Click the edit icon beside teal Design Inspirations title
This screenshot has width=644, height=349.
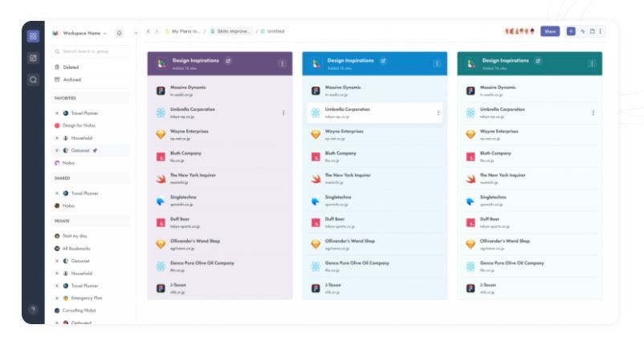click(x=538, y=61)
